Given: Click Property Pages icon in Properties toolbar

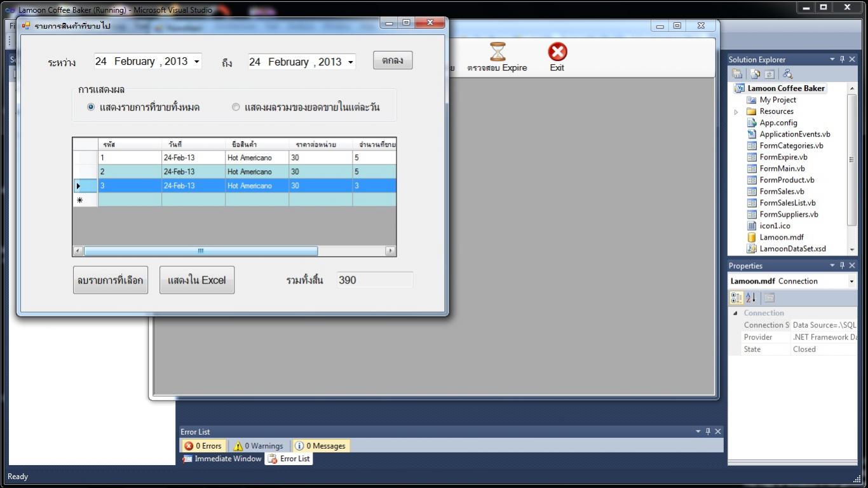Looking at the screenshot, I should coord(769,297).
